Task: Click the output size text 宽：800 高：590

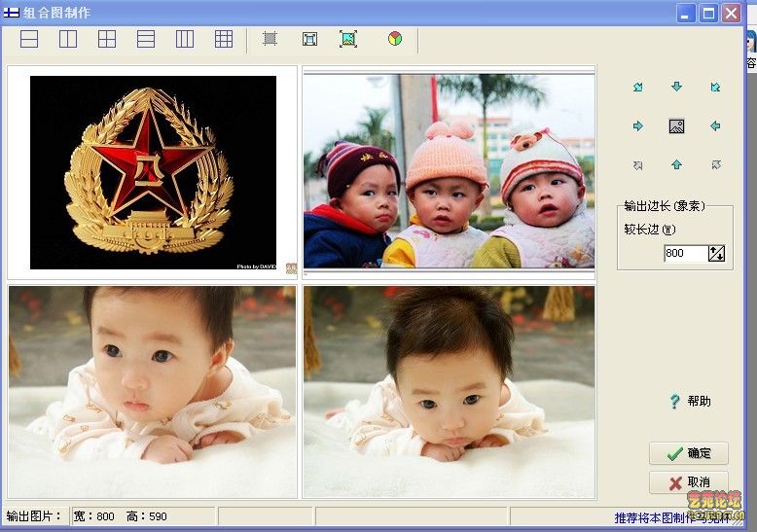Action: tap(120, 516)
